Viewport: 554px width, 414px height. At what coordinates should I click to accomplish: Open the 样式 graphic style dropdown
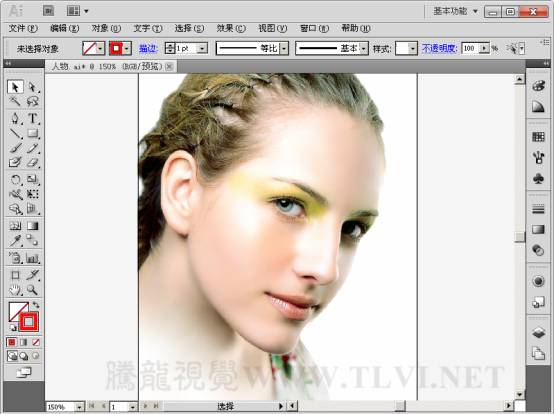click(413, 48)
